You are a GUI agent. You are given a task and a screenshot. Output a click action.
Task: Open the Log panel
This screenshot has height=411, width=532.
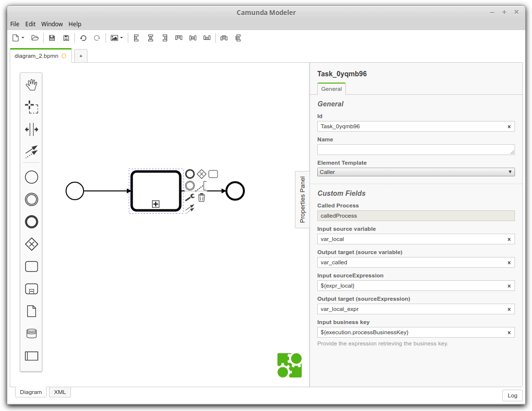tap(512, 395)
